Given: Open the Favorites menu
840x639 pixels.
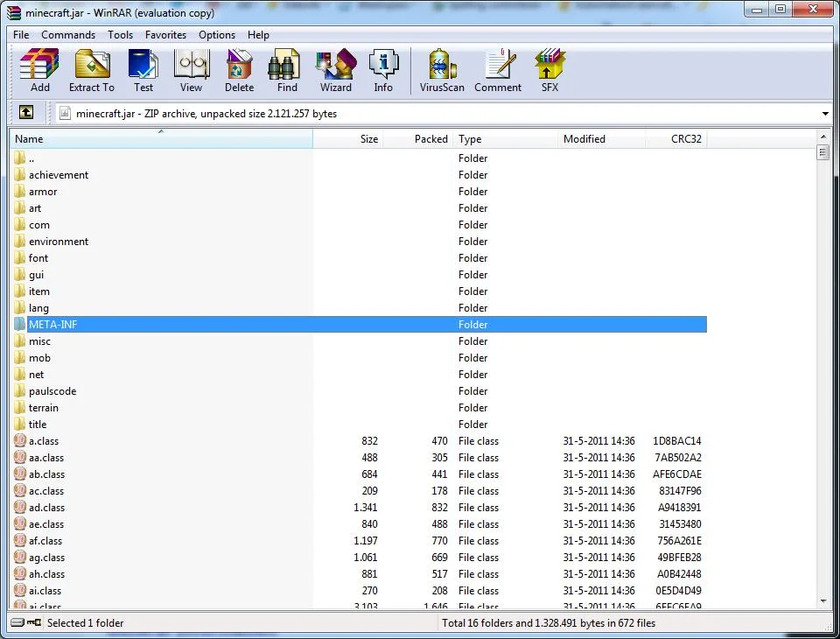Looking at the screenshot, I should (165, 35).
